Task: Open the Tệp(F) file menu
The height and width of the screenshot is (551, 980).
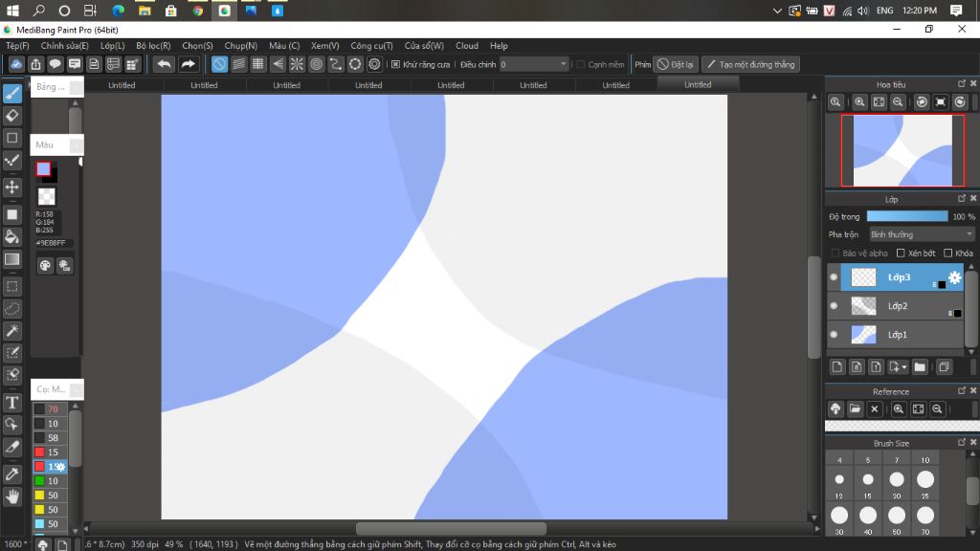Action: (x=17, y=46)
